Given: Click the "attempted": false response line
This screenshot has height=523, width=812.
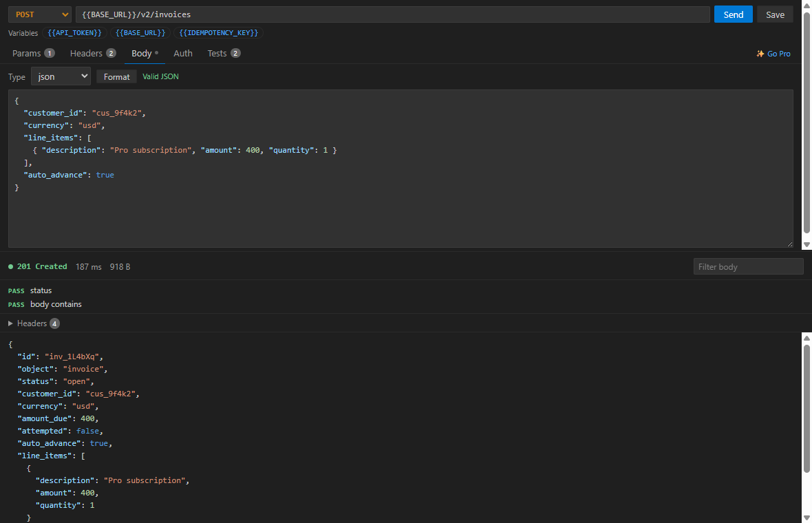Looking at the screenshot, I should (x=60, y=431).
